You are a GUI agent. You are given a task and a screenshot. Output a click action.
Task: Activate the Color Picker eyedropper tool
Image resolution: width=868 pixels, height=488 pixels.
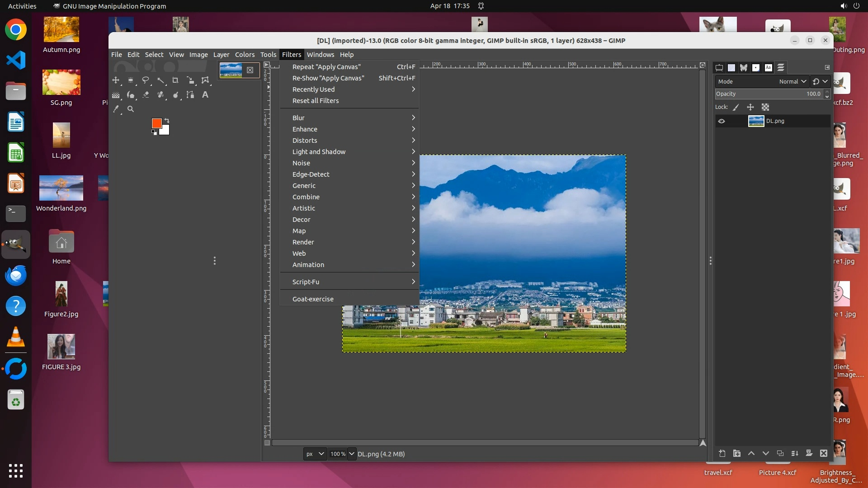pos(116,109)
